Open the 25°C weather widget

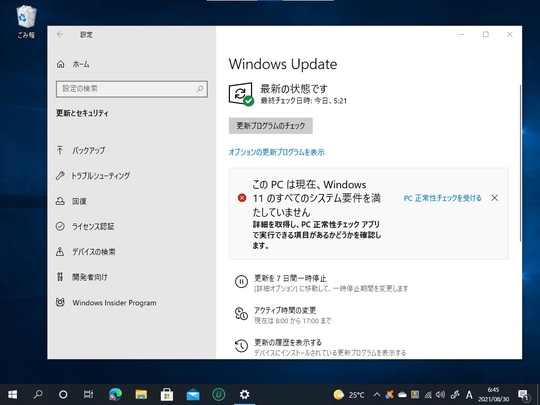[349, 395]
